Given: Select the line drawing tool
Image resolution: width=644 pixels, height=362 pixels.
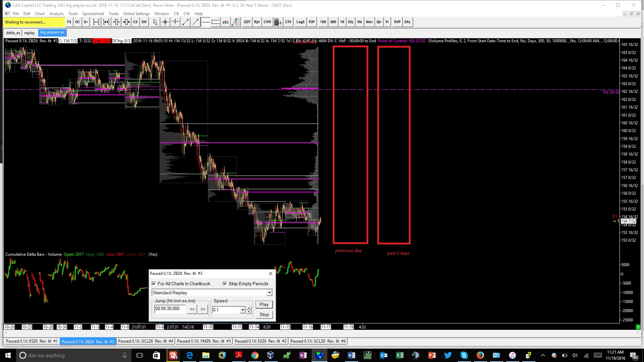Looking at the screenshot, I should point(185,22).
